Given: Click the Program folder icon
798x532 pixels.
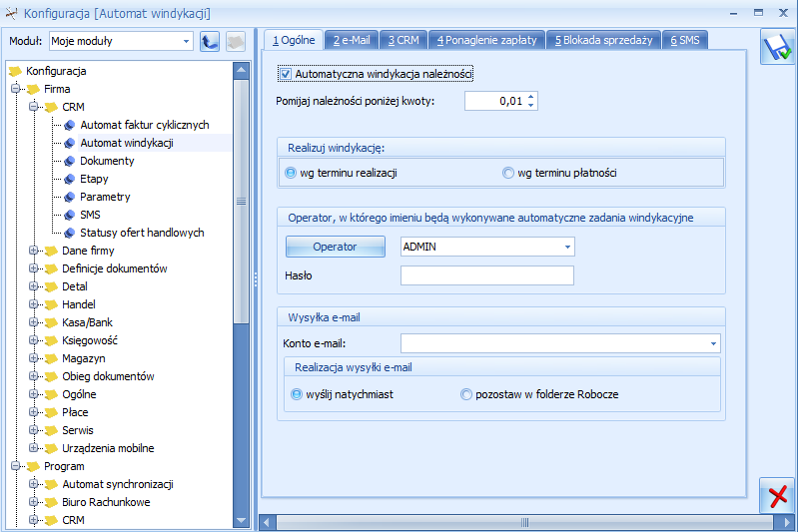Looking at the screenshot, I should [34, 466].
